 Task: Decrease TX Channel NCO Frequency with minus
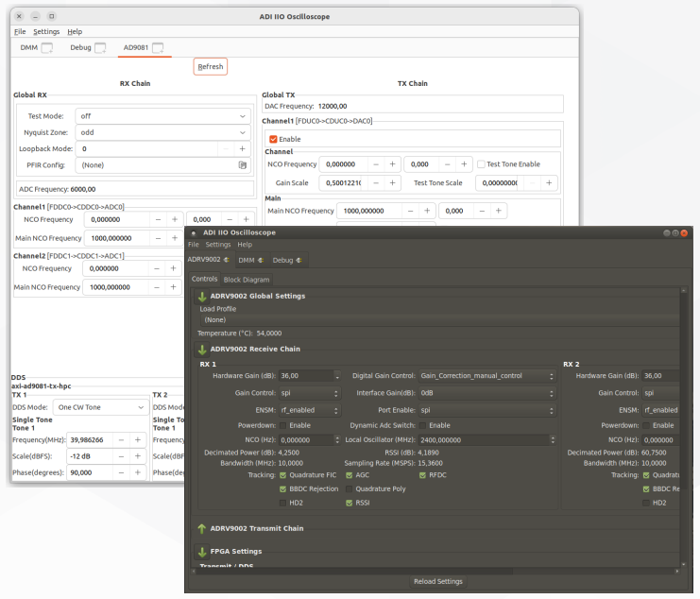pyautogui.click(x=376, y=164)
